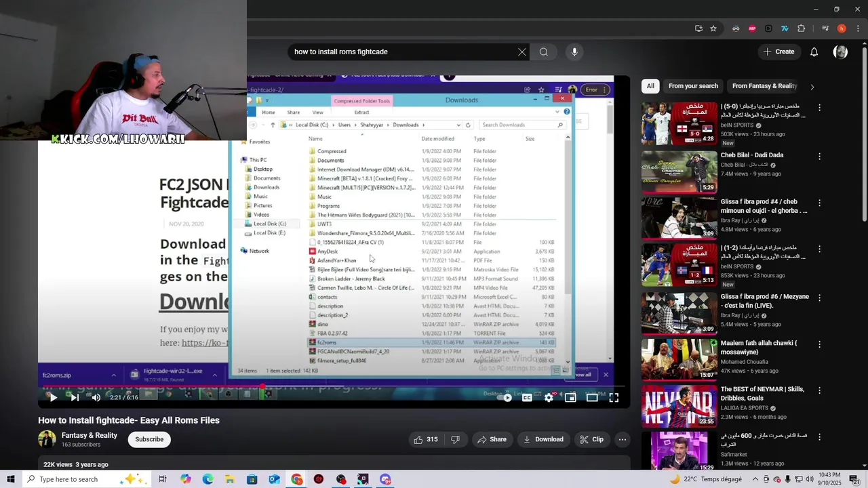
Task: Open the AdBlock Plus extension
Action: (752, 28)
